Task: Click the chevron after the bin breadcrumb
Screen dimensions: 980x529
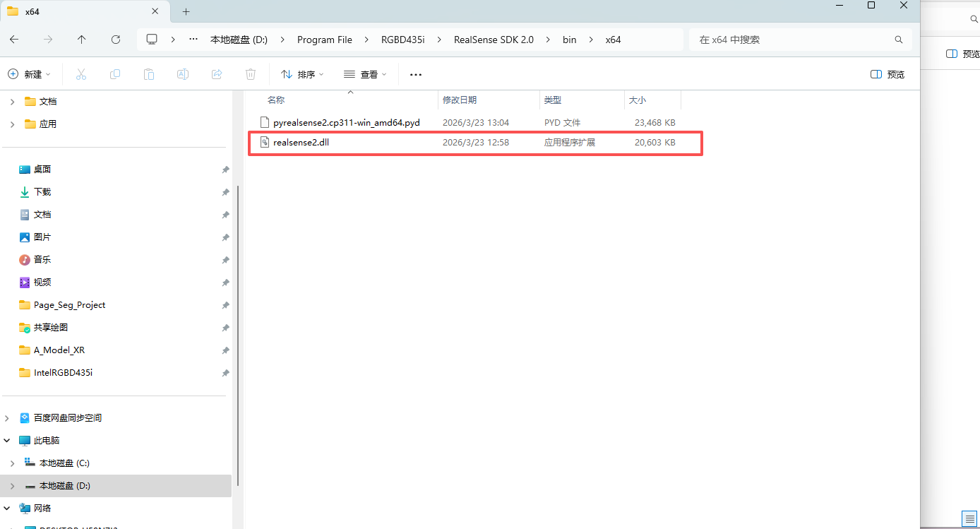Action: 591,40
